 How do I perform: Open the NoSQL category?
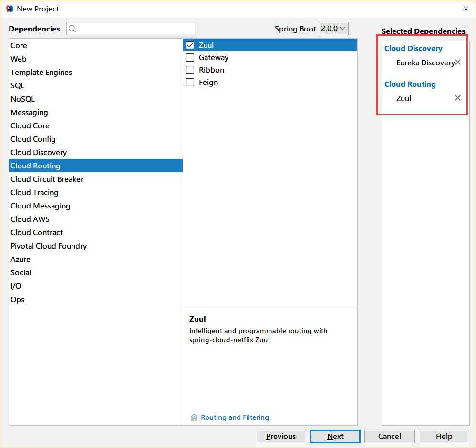[95, 99]
